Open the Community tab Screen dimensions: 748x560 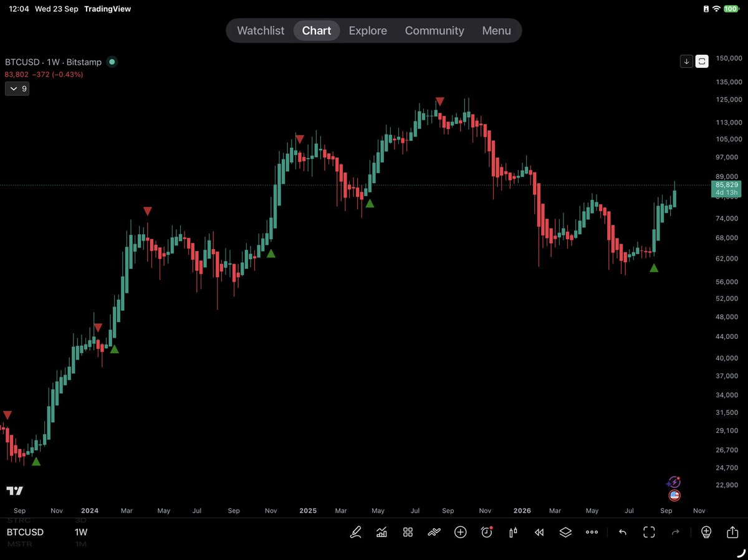point(434,31)
